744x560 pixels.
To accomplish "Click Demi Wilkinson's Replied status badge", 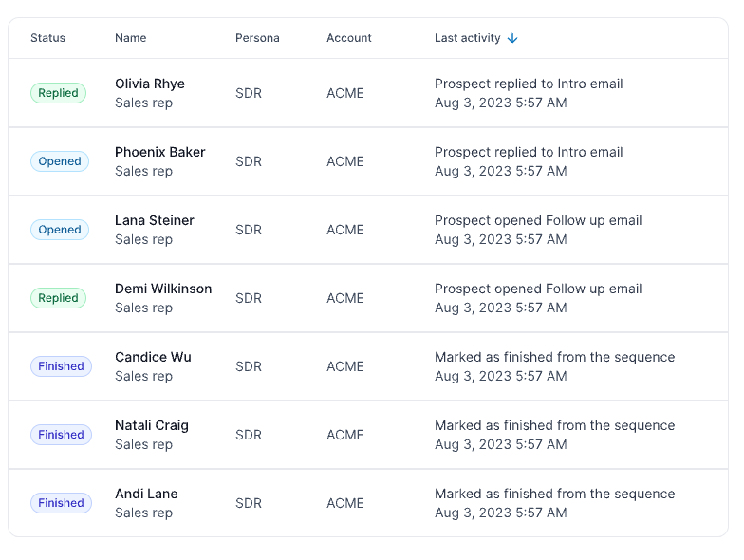I will tap(59, 298).
